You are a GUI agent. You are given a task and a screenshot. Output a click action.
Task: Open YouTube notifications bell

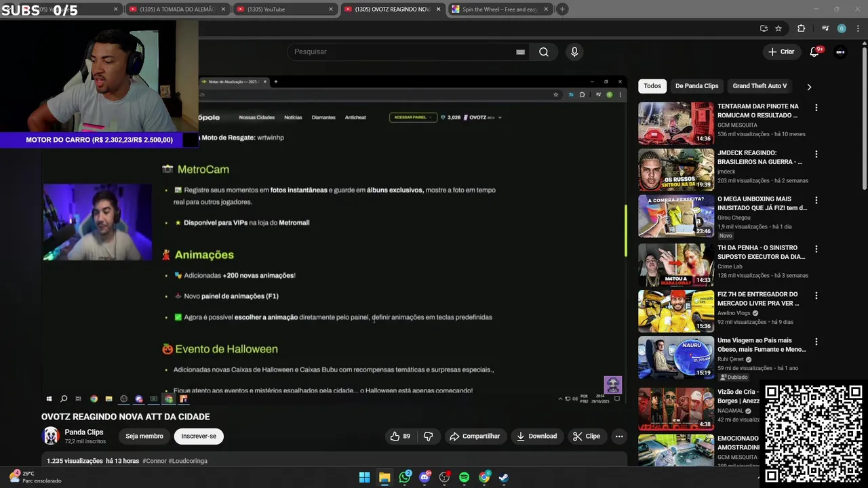coord(816,52)
